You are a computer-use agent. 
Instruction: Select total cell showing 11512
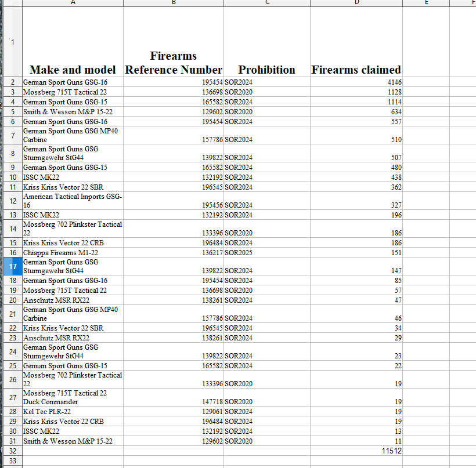(x=356, y=451)
